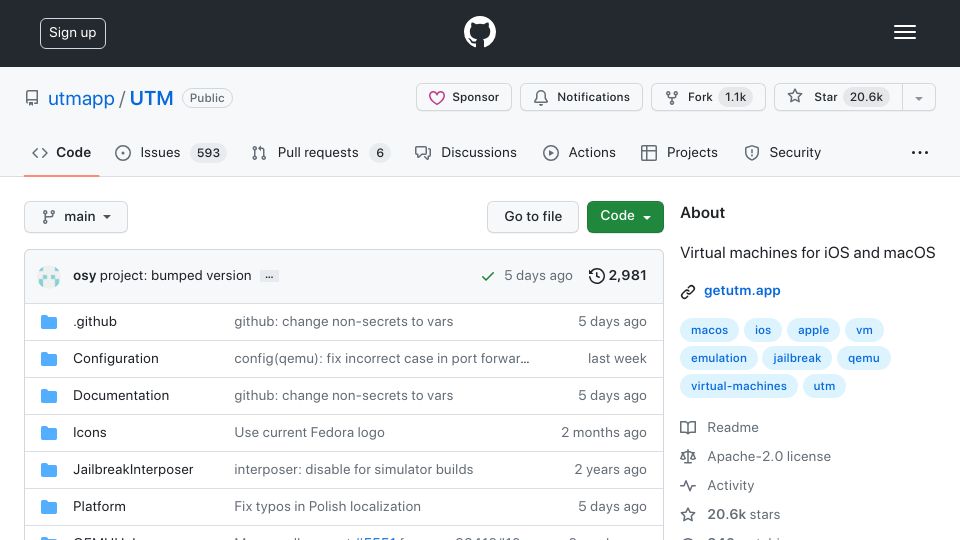960x540 pixels.
Task: Select the apple topic tag
Action: point(813,330)
